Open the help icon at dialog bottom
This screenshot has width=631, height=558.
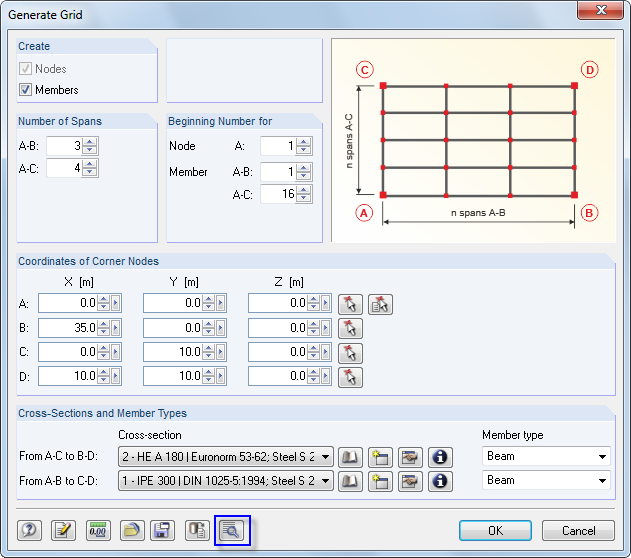click(29, 530)
